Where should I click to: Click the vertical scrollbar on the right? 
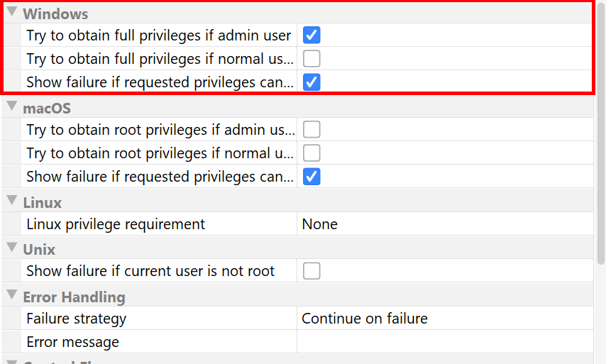coord(601,177)
